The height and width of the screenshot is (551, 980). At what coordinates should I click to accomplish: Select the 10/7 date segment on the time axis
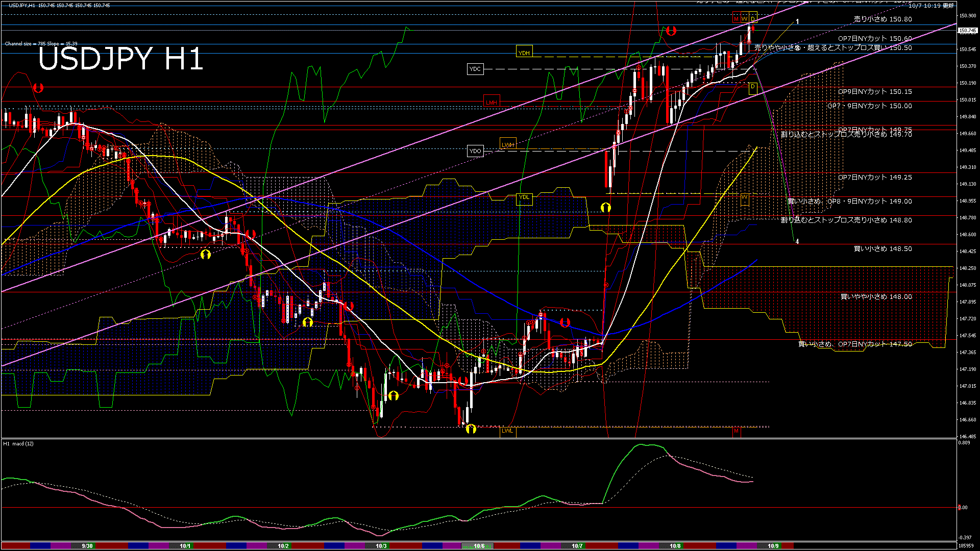(577, 546)
